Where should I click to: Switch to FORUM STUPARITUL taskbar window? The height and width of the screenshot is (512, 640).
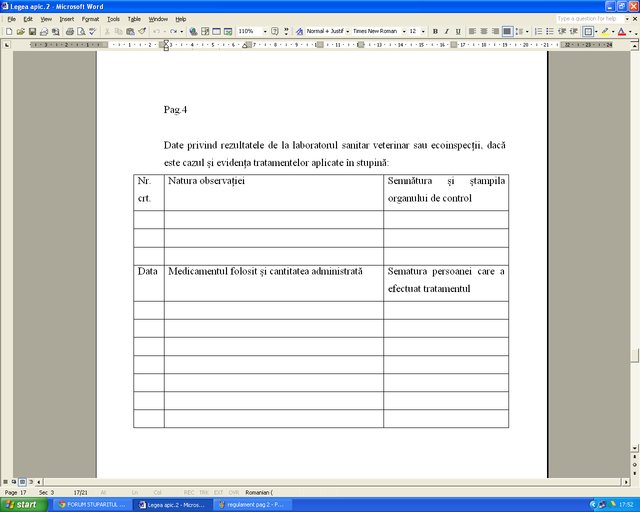pos(92,505)
